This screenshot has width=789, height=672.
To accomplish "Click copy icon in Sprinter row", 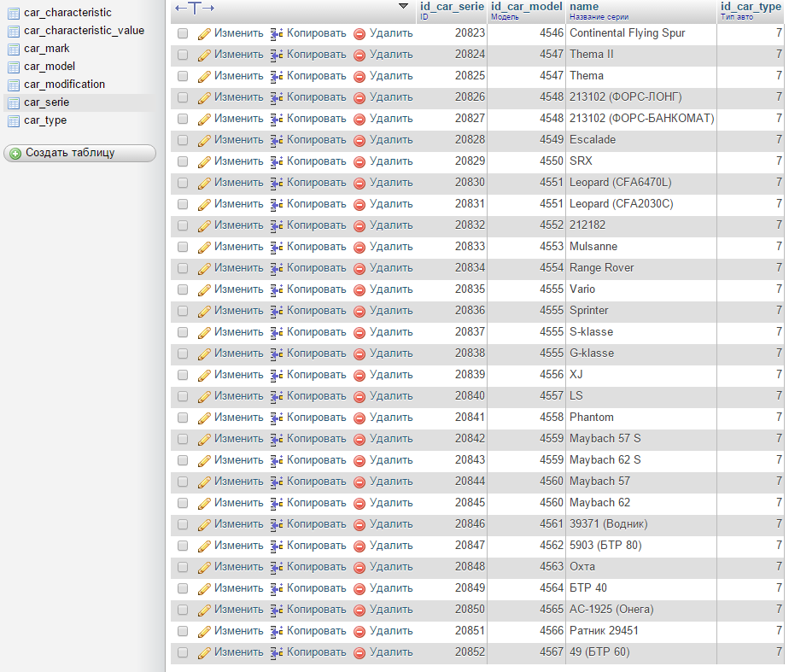I will click(x=277, y=311).
